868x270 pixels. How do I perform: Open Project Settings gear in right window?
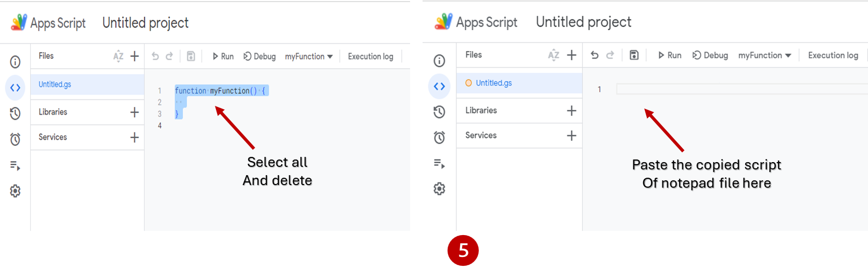pyautogui.click(x=439, y=189)
